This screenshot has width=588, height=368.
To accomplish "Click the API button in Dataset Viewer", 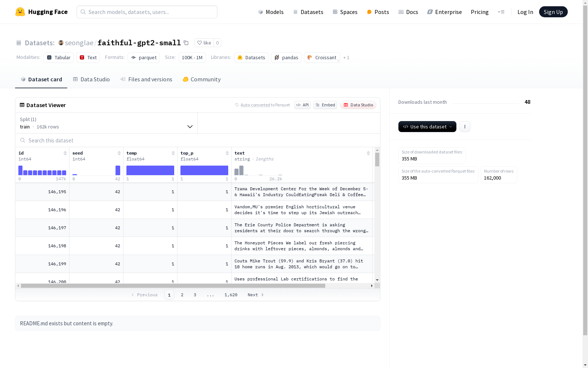I will (302, 105).
